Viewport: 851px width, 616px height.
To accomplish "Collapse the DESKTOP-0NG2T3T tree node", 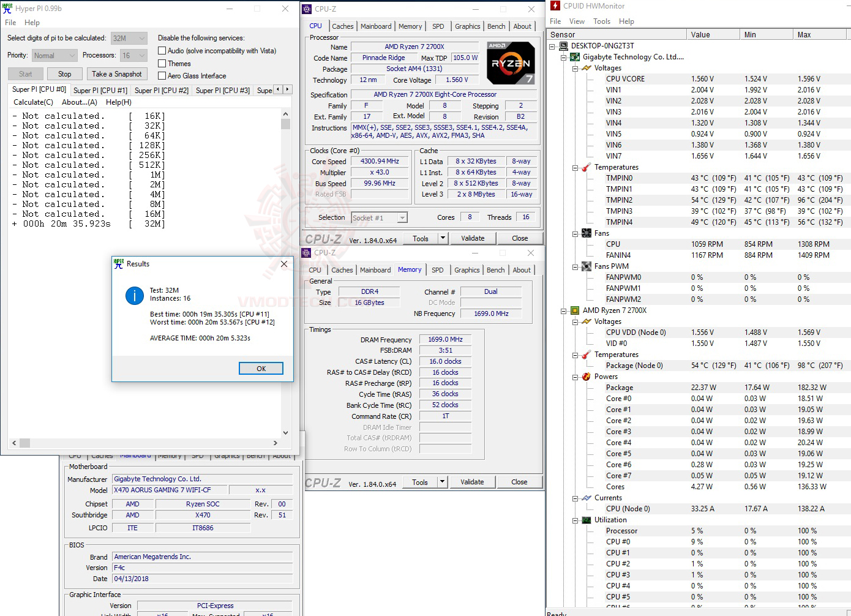I will 552,46.
